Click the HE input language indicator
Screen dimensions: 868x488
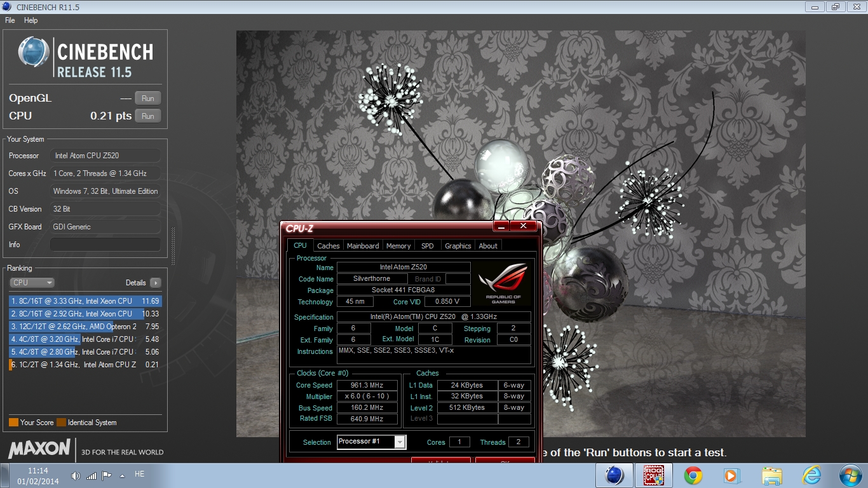pyautogui.click(x=140, y=474)
